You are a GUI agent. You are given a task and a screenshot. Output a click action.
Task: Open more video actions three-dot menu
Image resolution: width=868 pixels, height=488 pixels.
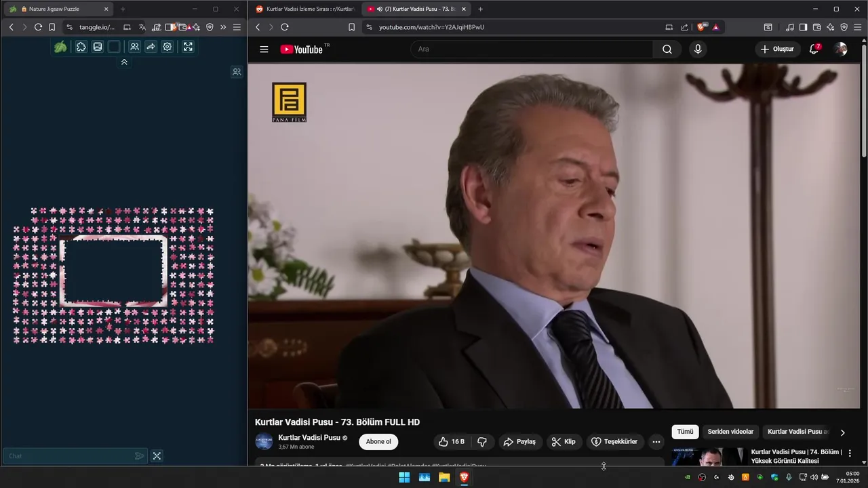click(x=656, y=442)
